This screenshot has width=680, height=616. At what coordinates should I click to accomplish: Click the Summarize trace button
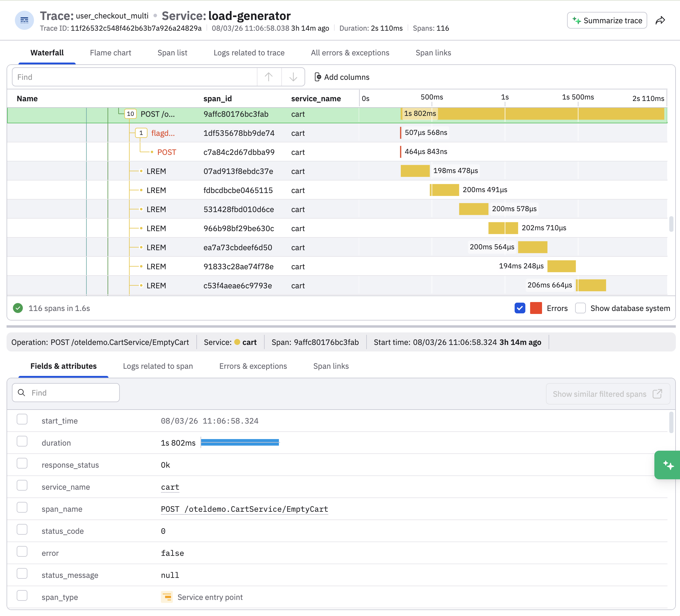[x=607, y=21]
